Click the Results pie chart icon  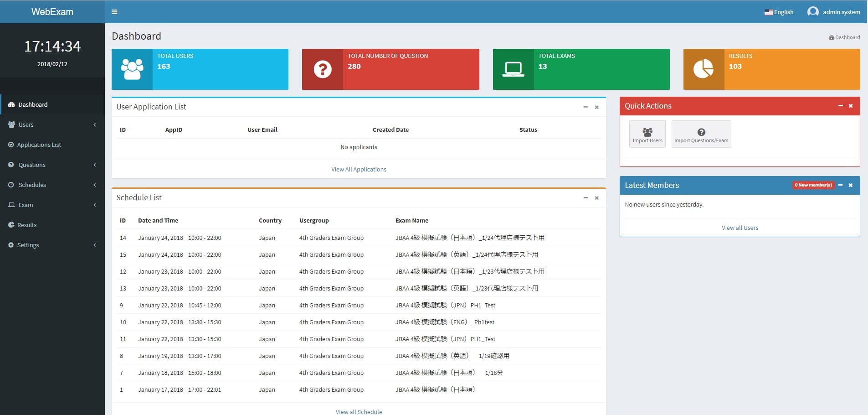click(x=704, y=69)
